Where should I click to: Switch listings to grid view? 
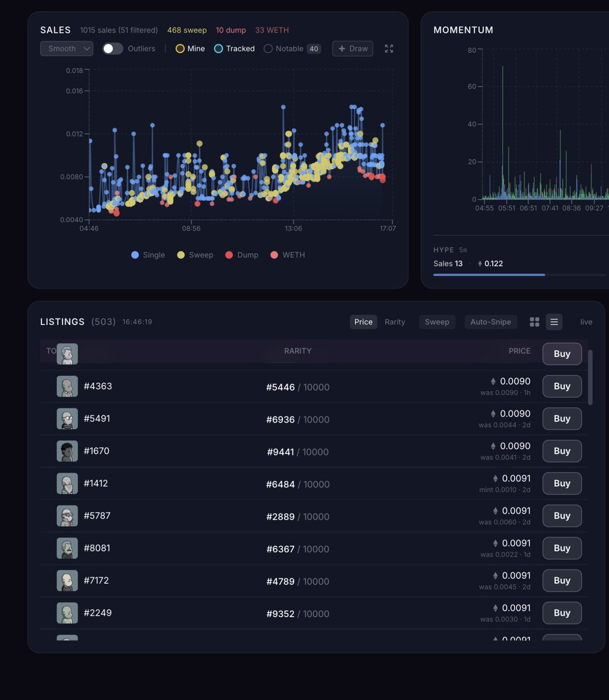534,321
